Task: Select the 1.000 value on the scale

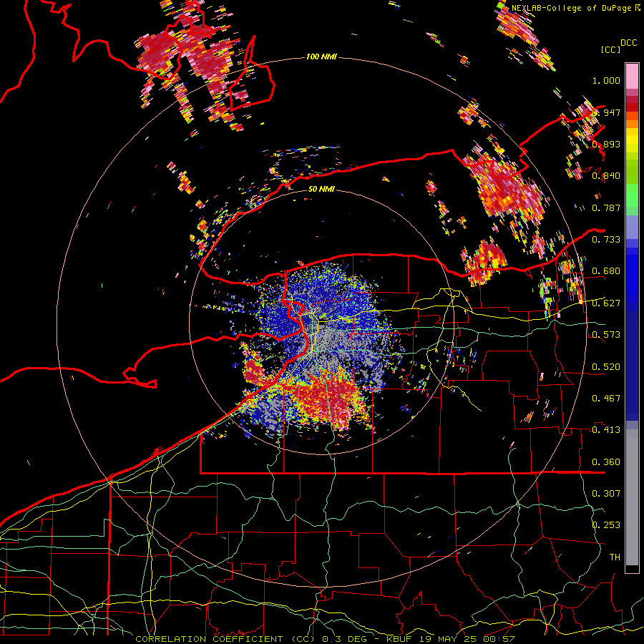Action: 606,80
